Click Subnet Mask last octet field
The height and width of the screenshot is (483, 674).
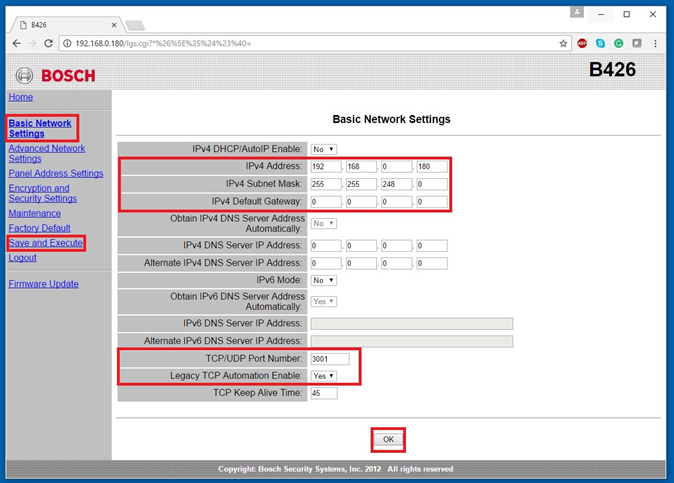pos(432,184)
